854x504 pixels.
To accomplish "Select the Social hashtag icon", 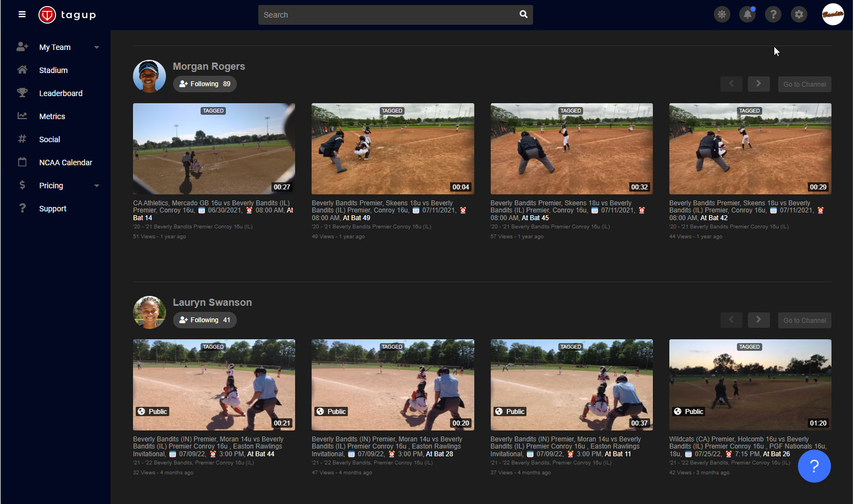I will pyautogui.click(x=22, y=139).
